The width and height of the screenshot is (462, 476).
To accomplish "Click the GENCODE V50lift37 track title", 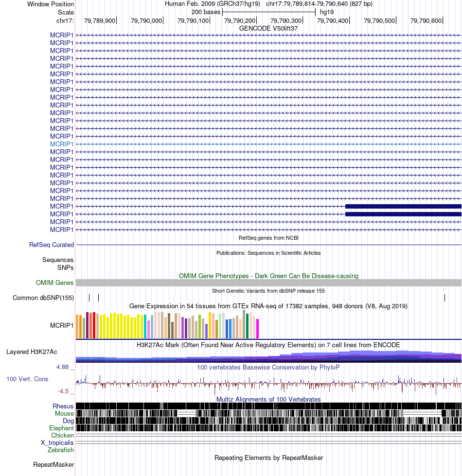I will (268, 28).
